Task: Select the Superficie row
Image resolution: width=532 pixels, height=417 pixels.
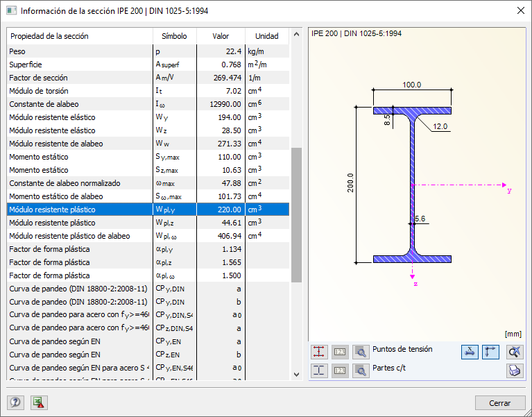Action: 148,65
